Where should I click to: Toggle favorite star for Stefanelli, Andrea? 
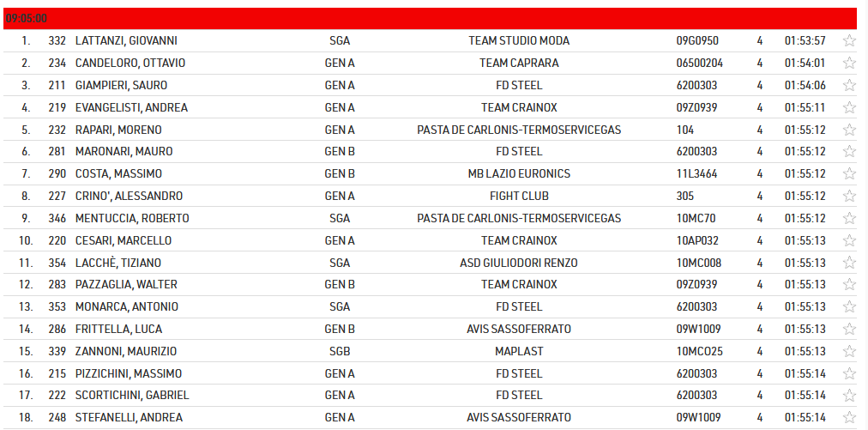tap(849, 417)
